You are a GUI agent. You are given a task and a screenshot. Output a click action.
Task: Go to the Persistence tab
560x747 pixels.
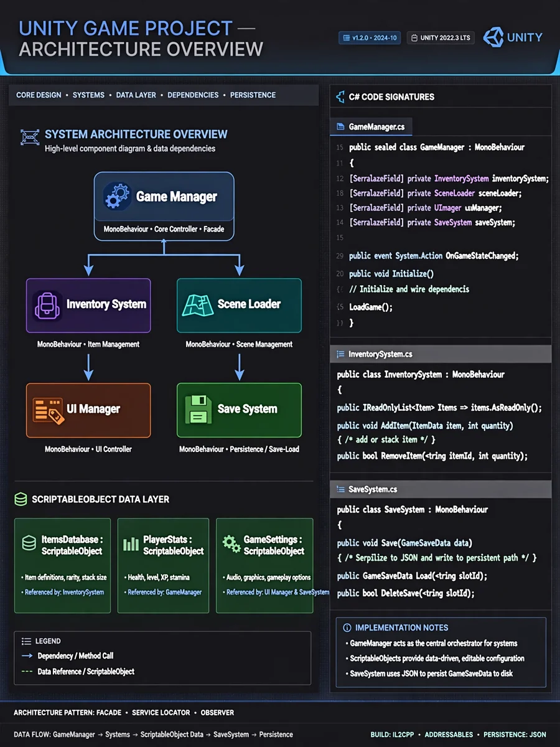pyautogui.click(x=253, y=95)
